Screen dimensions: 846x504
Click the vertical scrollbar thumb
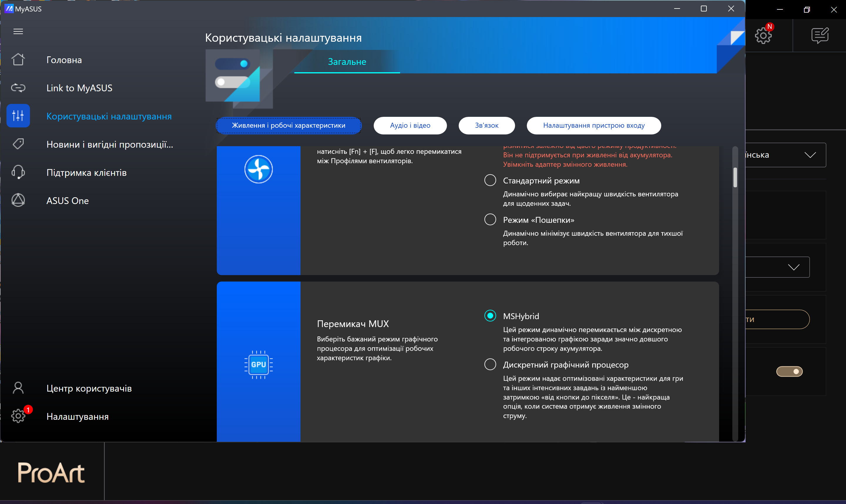[x=735, y=177]
